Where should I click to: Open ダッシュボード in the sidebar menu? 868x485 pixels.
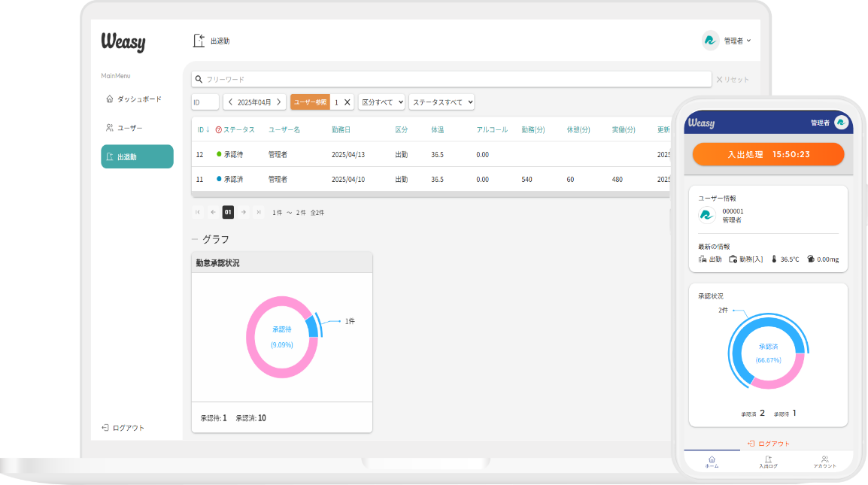click(x=134, y=99)
